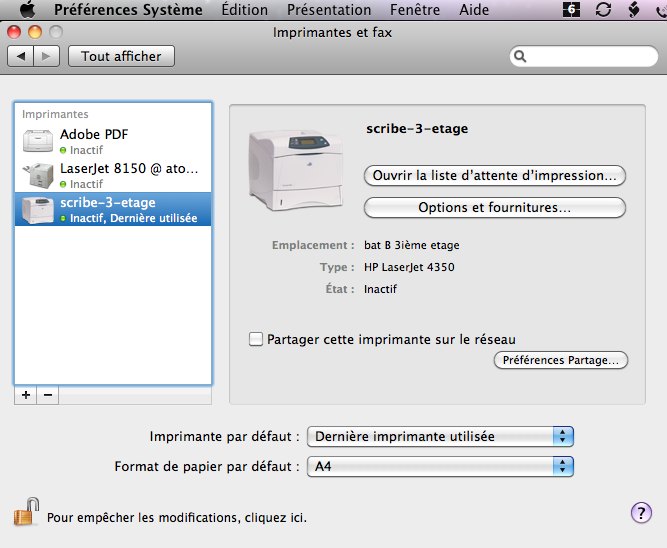The image size is (667, 548).
Task: Open the Préférences Système menu
Action: 128,10
